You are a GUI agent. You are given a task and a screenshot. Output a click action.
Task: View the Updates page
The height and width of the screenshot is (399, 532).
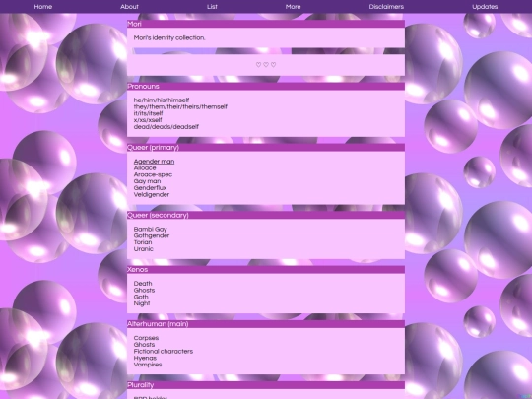click(x=485, y=7)
